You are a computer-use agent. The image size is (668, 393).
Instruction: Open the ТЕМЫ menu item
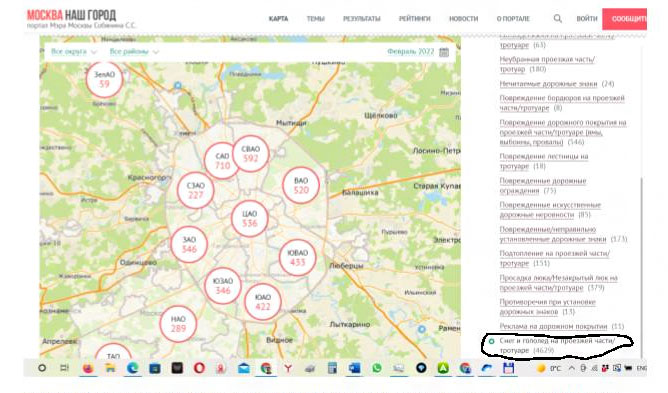click(x=316, y=19)
